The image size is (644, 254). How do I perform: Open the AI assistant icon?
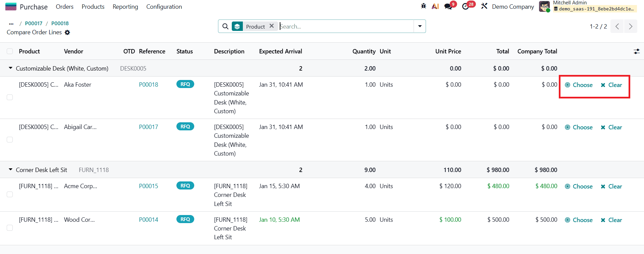(x=435, y=6)
